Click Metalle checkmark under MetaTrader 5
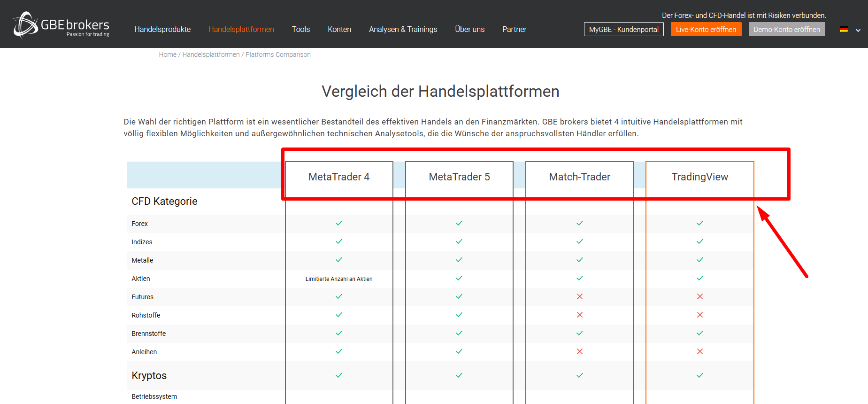 (459, 260)
